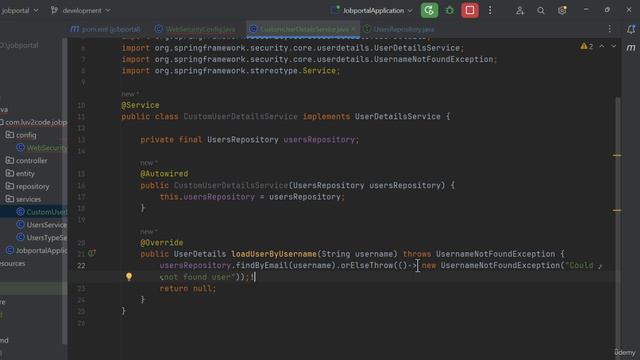640x360 pixels.
Task: Click the project panel scrollbar
Action: pos(64,192)
